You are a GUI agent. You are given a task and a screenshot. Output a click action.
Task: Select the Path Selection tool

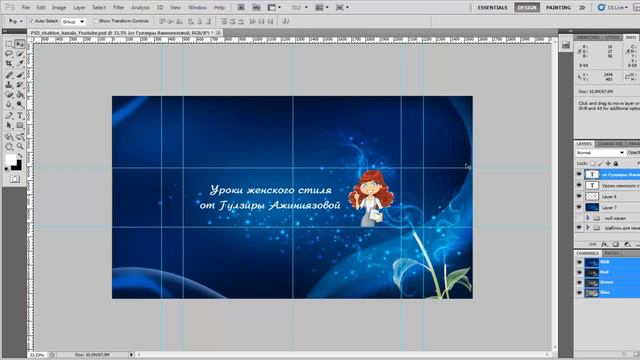tap(9, 126)
